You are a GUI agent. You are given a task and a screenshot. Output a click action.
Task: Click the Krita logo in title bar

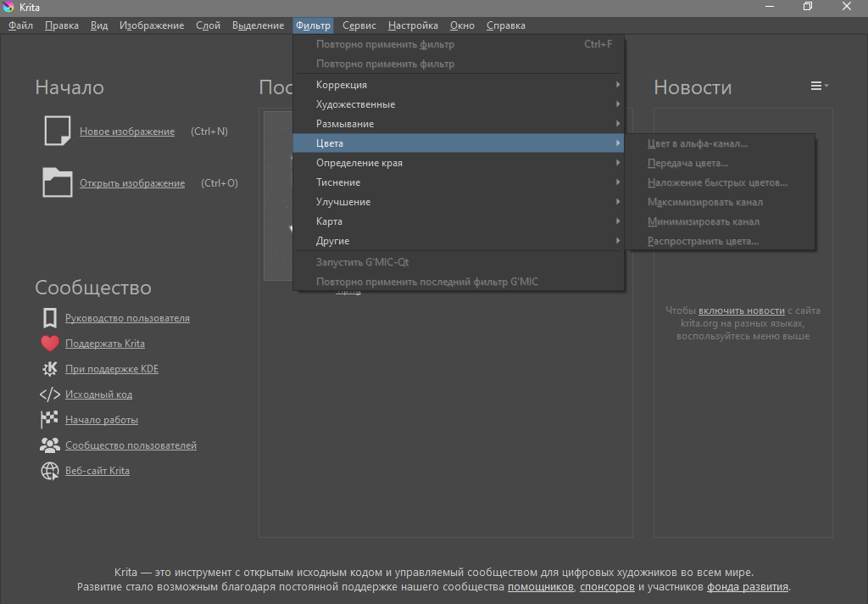coord(8,7)
